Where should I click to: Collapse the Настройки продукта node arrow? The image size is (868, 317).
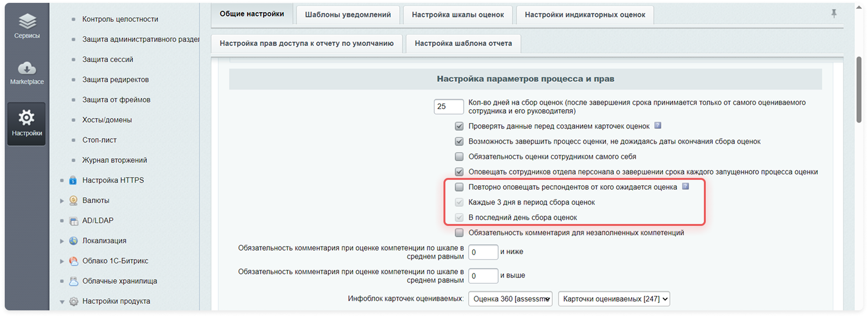pyautogui.click(x=62, y=301)
